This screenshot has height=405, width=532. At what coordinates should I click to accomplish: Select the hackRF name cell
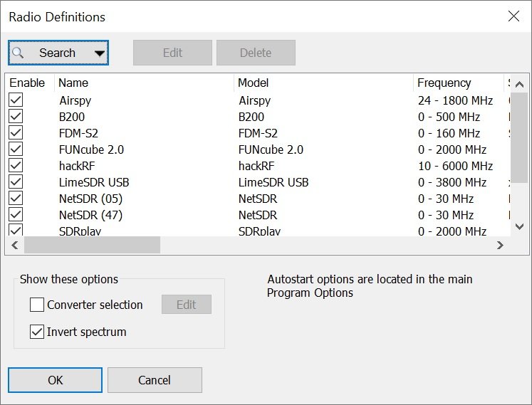(x=77, y=166)
